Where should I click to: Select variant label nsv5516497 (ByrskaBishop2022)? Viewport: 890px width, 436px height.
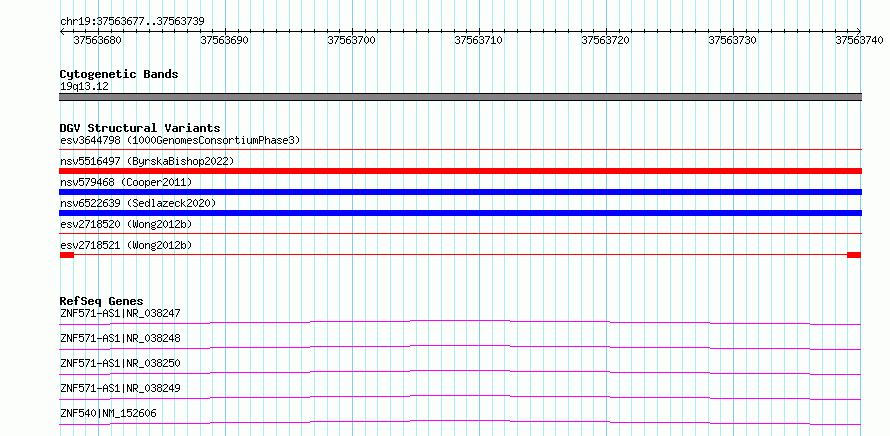pos(147,161)
